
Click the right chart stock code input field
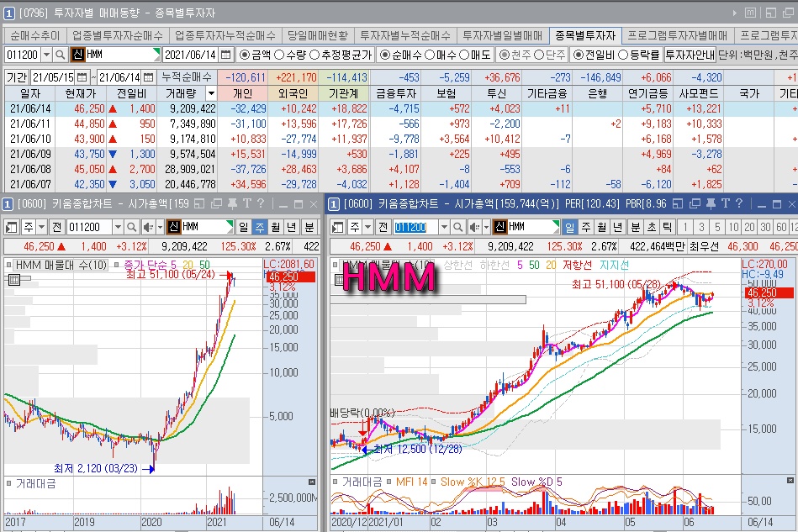[415, 227]
